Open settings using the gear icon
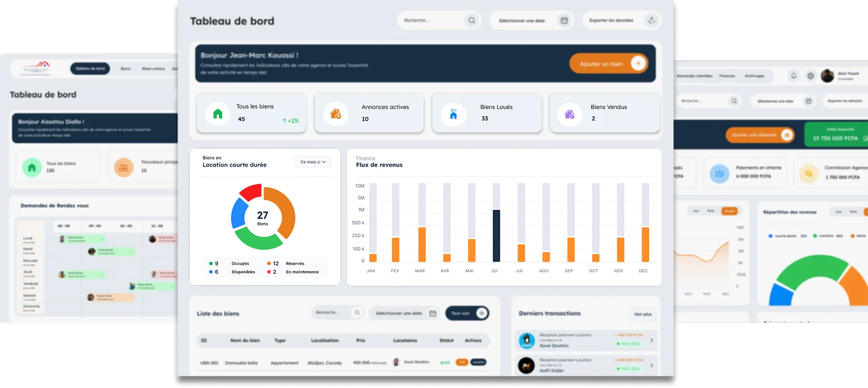The width and height of the screenshot is (868, 388). coord(810,76)
